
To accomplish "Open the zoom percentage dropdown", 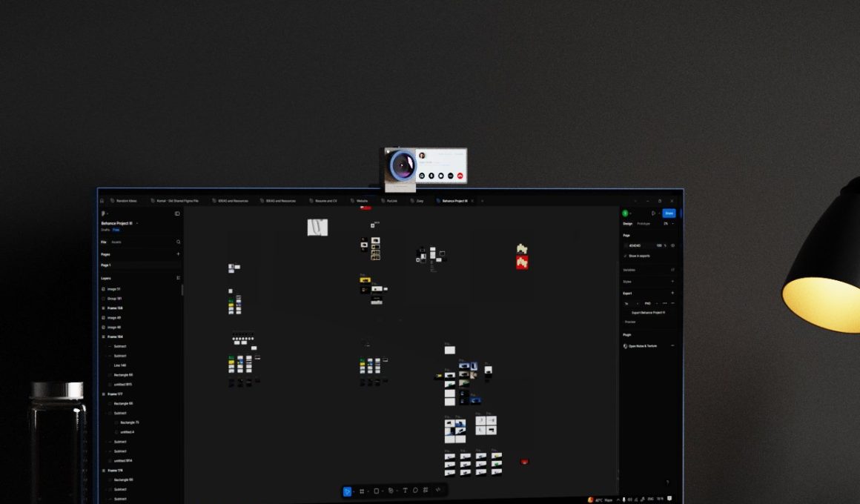I will pos(667,223).
